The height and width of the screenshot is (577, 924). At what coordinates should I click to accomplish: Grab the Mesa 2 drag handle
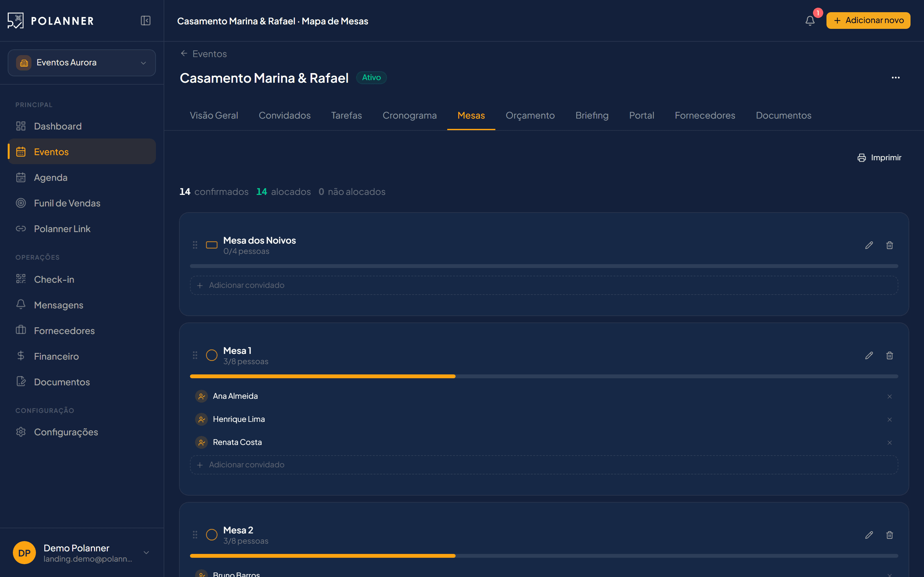pyautogui.click(x=195, y=535)
